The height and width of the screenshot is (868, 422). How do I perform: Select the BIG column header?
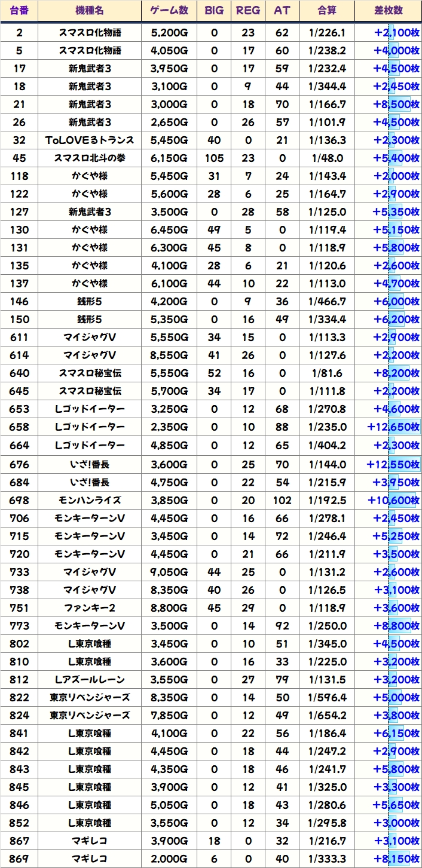pos(214,11)
